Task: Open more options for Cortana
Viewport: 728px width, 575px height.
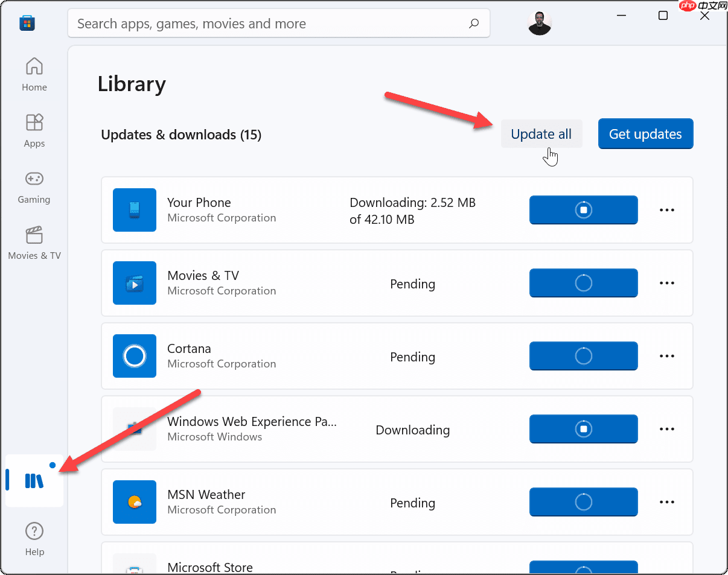Action: tap(667, 356)
